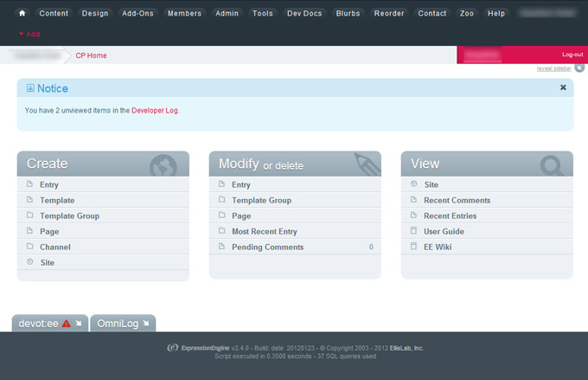Click the Template Group folder icon under Modify

(222, 199)
